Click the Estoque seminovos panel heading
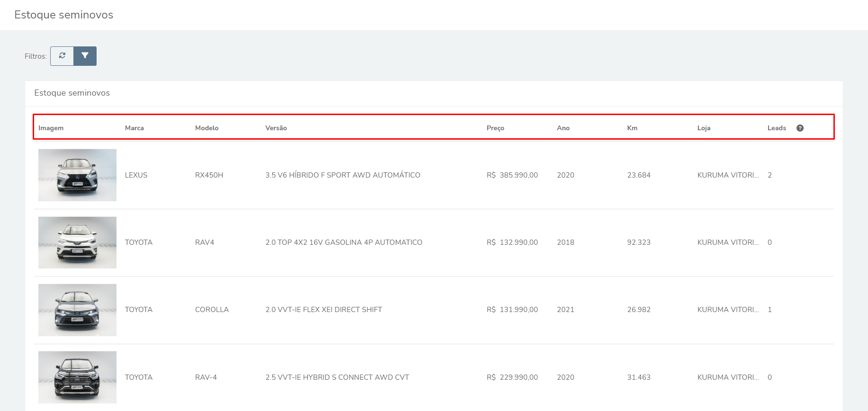 [72, 93]
